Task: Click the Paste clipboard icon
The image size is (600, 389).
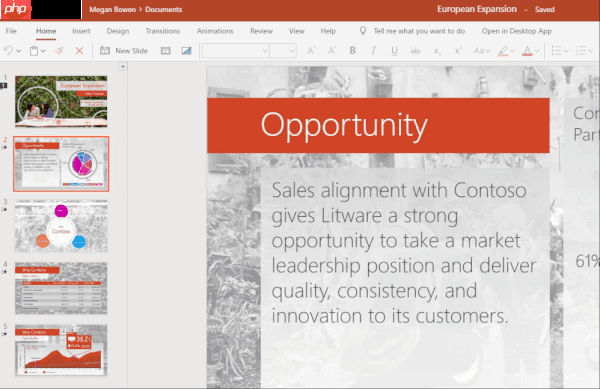Action: 34,50
